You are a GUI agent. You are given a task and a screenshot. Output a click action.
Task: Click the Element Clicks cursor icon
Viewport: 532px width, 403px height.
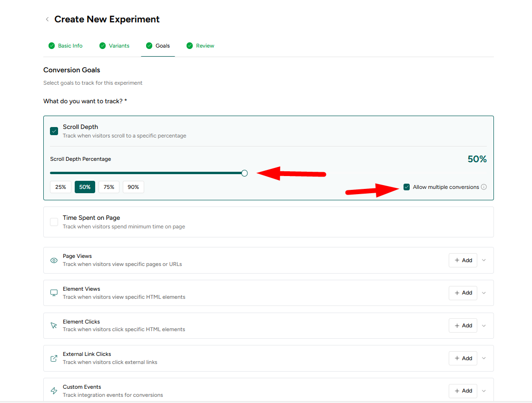pyautogui.click(x=54, y=325)
